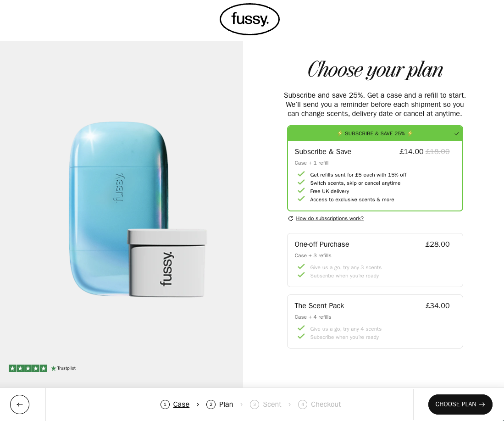
Task: Click the step 2 circle number icon
Action: point(211,404)
